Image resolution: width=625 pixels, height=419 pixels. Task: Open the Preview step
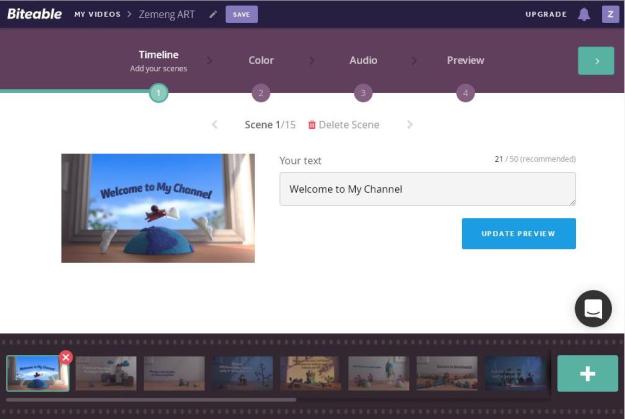coord(465,61)
